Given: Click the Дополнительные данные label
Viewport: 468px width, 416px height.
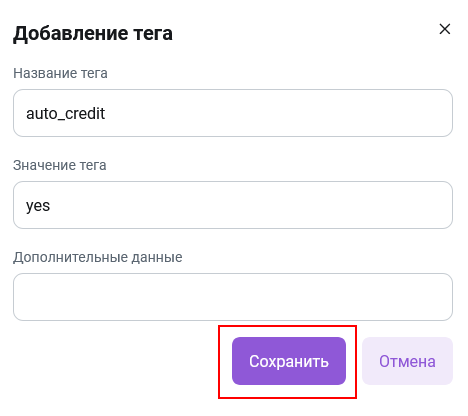Looking at the screenshot, I should [x=98, y=257].
